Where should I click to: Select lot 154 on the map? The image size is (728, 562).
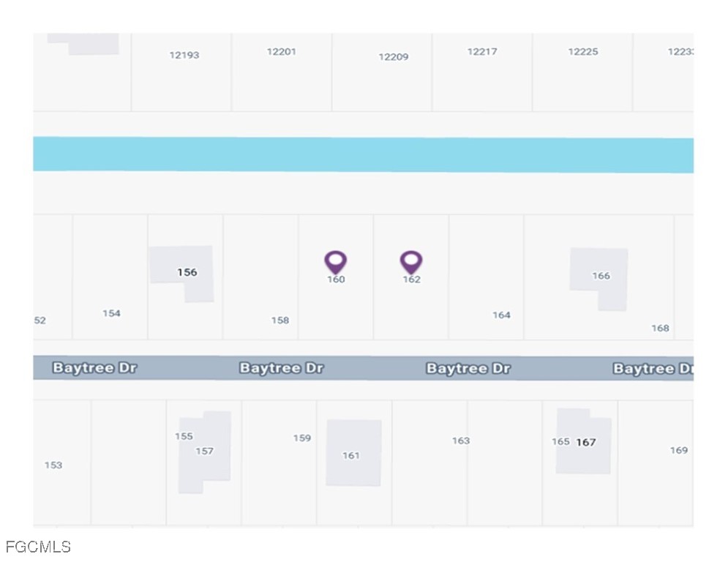click(x=111, y=313)
